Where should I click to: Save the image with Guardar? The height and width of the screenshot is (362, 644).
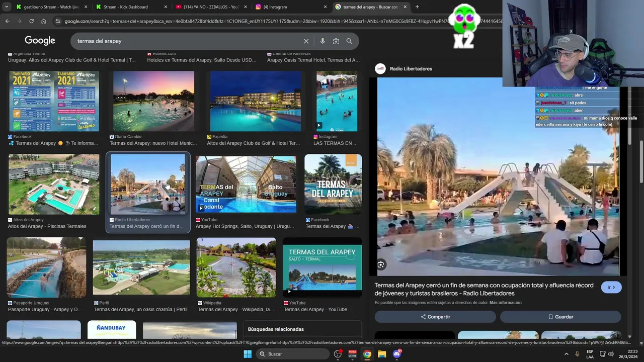click(x=560, y=317)
